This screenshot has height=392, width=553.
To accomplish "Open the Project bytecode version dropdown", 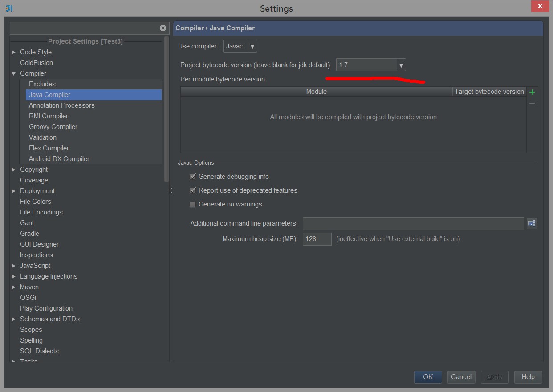I will pos(401,65).
